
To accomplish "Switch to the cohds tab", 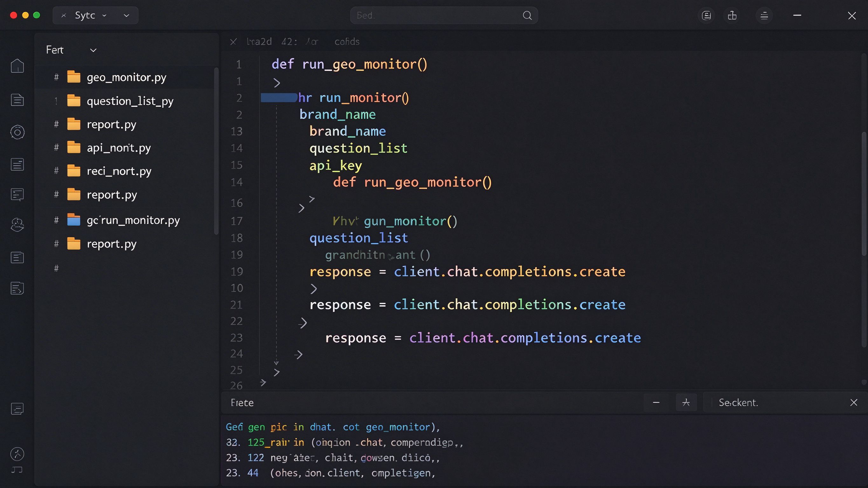I will coord(347,42).
